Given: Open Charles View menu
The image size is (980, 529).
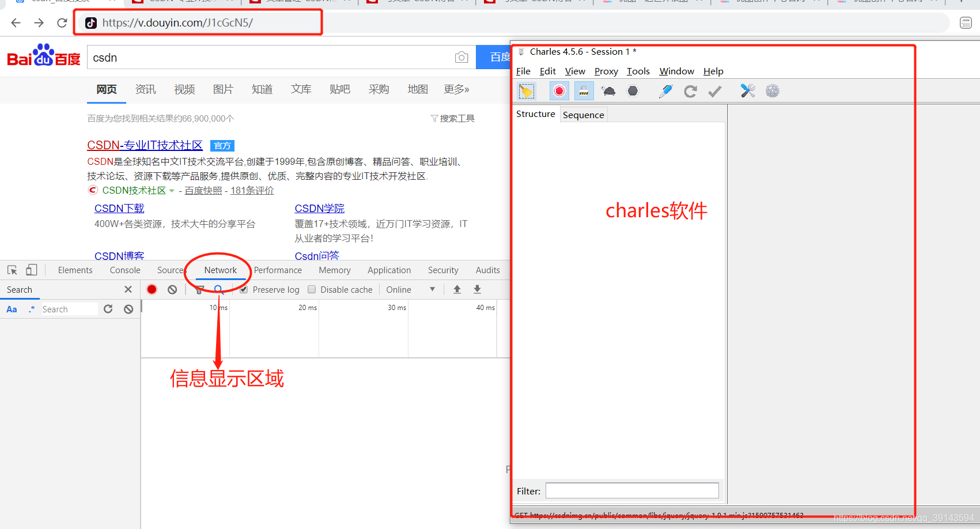Looking at the screenshot, I should tap(575, 71).
